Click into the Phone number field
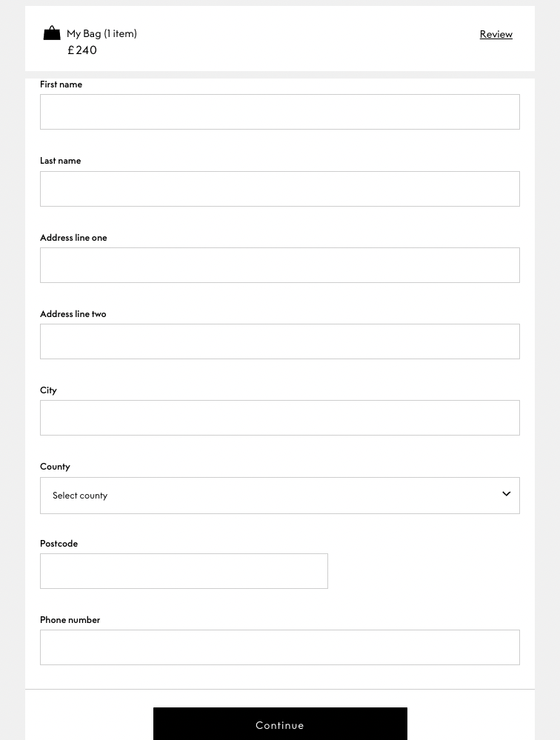The image size is (560, 740). click(x=280, y=647)
